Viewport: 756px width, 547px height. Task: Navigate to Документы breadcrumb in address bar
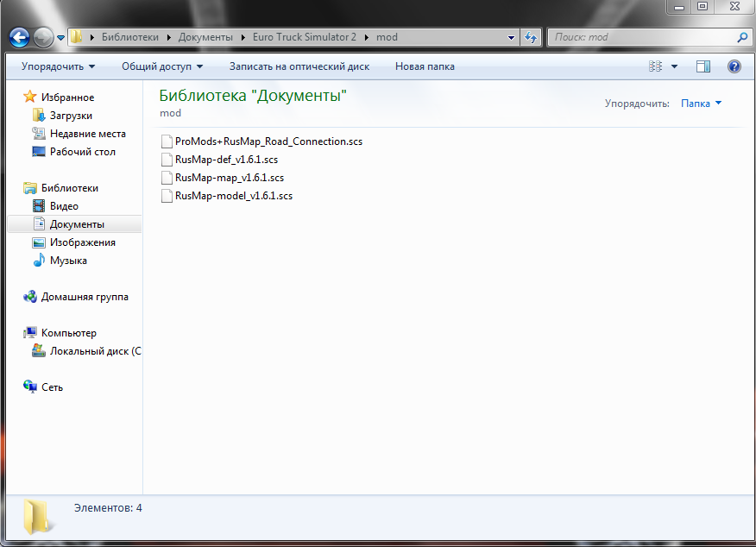(205, 37)
